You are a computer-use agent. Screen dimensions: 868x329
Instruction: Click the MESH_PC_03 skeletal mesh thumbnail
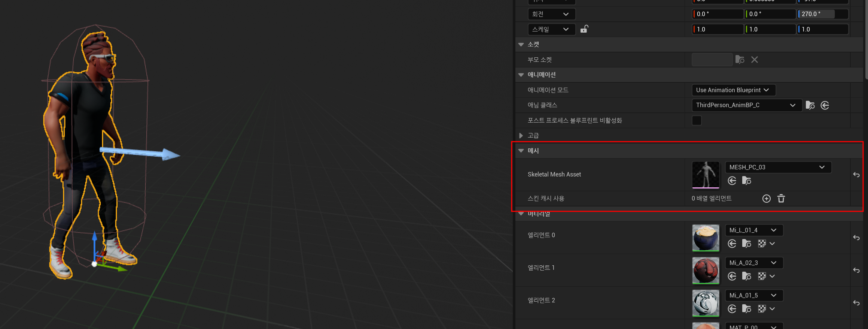pos(706,175)
